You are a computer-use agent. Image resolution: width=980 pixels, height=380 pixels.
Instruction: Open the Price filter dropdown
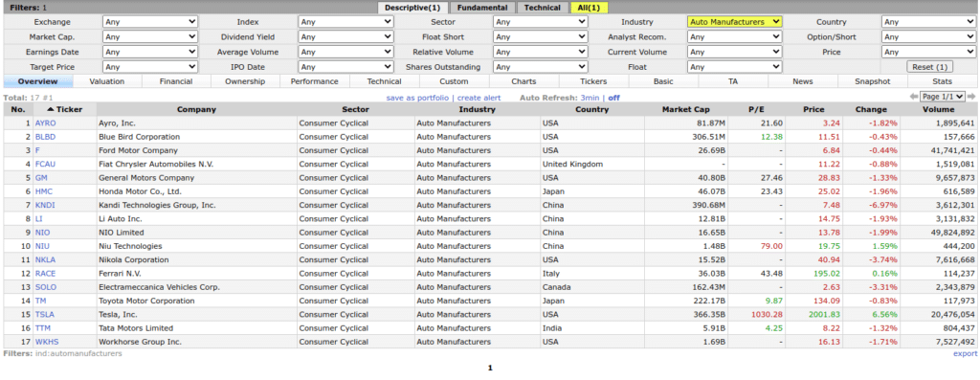click(928, 52)
